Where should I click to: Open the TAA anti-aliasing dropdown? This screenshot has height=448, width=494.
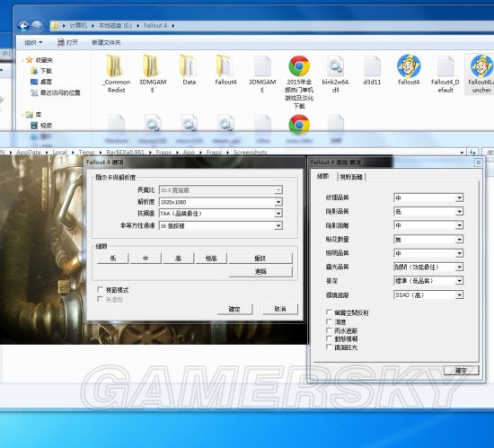coord(221,214)
